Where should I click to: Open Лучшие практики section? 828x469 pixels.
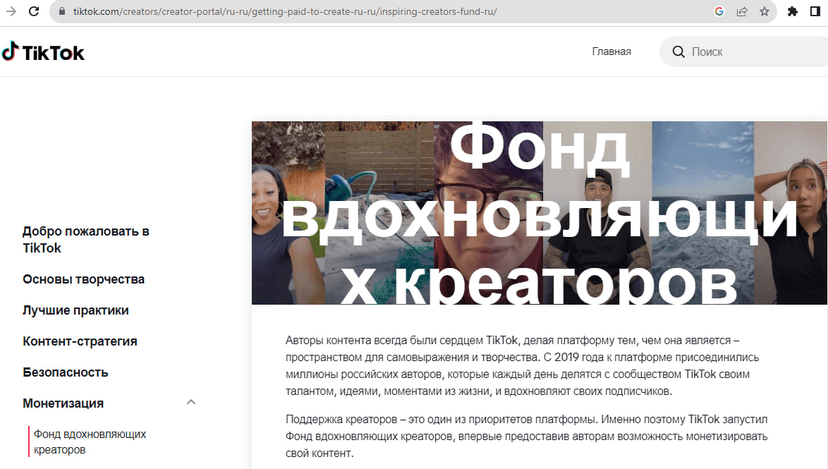point(76,311)
